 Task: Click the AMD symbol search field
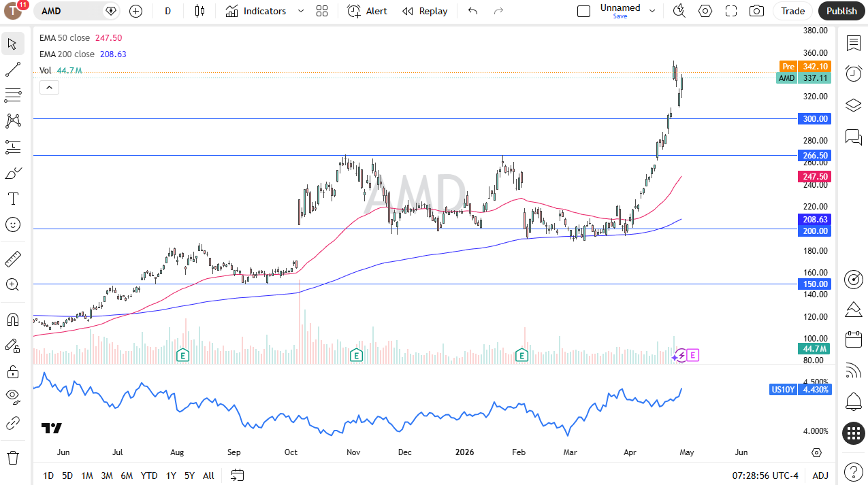click(x=77, y=11)
